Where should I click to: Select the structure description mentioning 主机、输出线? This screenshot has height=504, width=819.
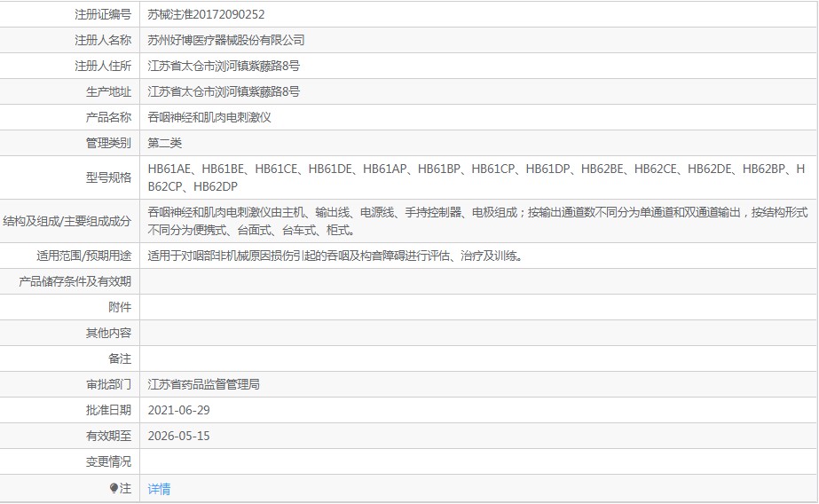(477, 221)
